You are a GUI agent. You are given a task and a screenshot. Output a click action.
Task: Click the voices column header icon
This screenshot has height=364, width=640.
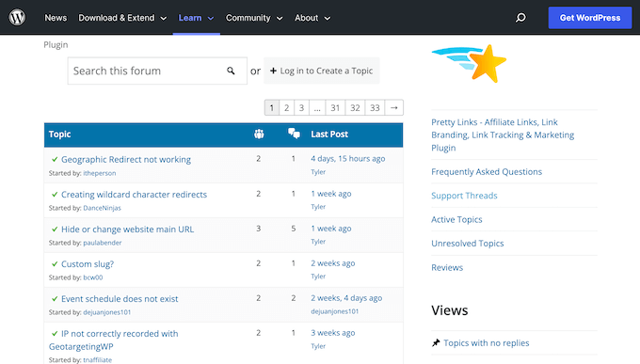(x=259, y=134)
